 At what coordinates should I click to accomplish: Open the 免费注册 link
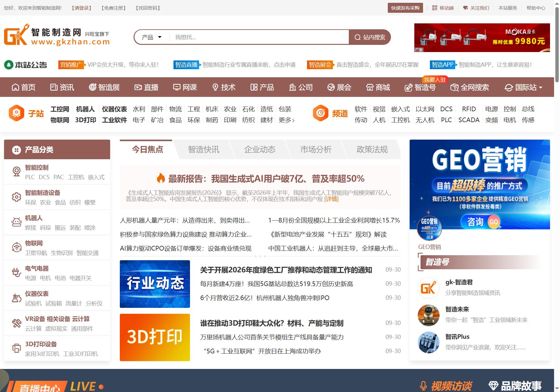pyautogui.click(x=114, y=8)
